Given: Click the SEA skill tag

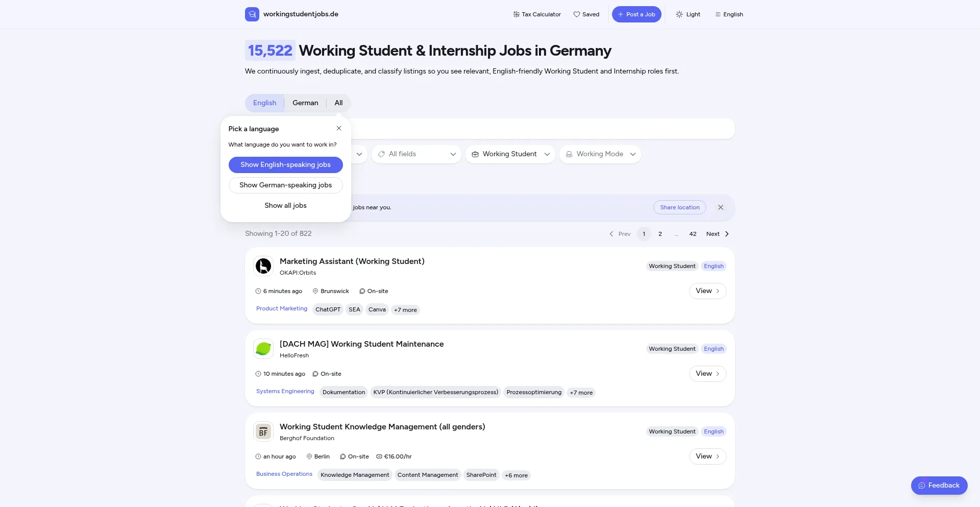Looking at the screenshot, I should (x=354, y=310).
